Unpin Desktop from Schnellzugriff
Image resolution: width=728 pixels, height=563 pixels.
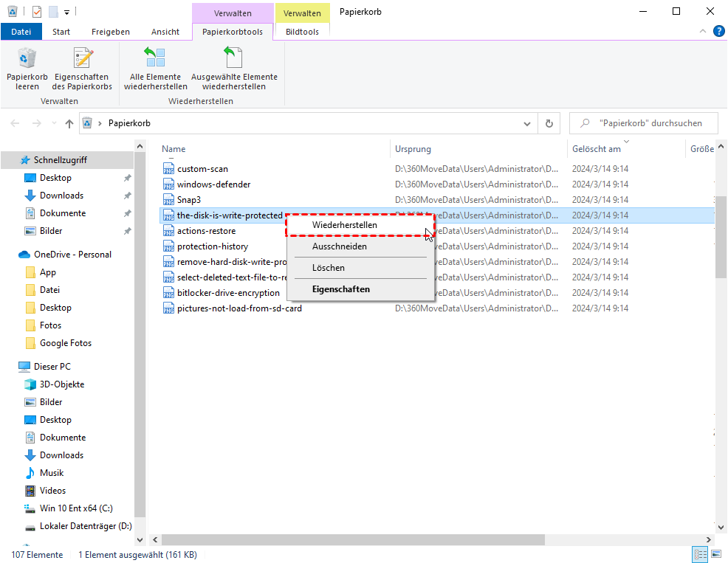[127, 178]
